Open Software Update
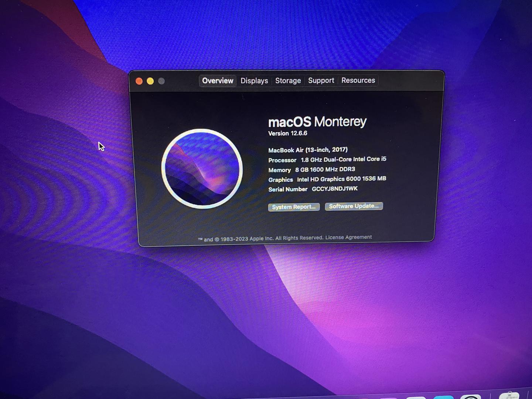This screenshot has height=399, width=532. pyautogui.click(x=354, y=206)
